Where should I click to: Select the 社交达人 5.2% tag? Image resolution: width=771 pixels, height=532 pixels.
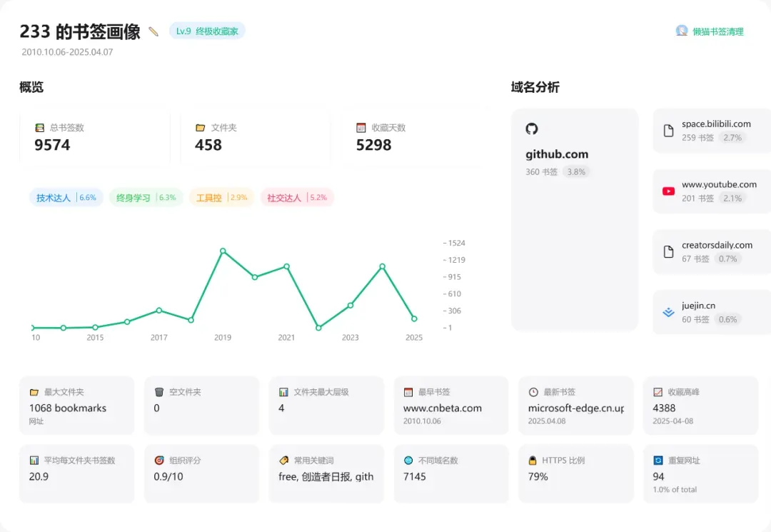(297, 198)
